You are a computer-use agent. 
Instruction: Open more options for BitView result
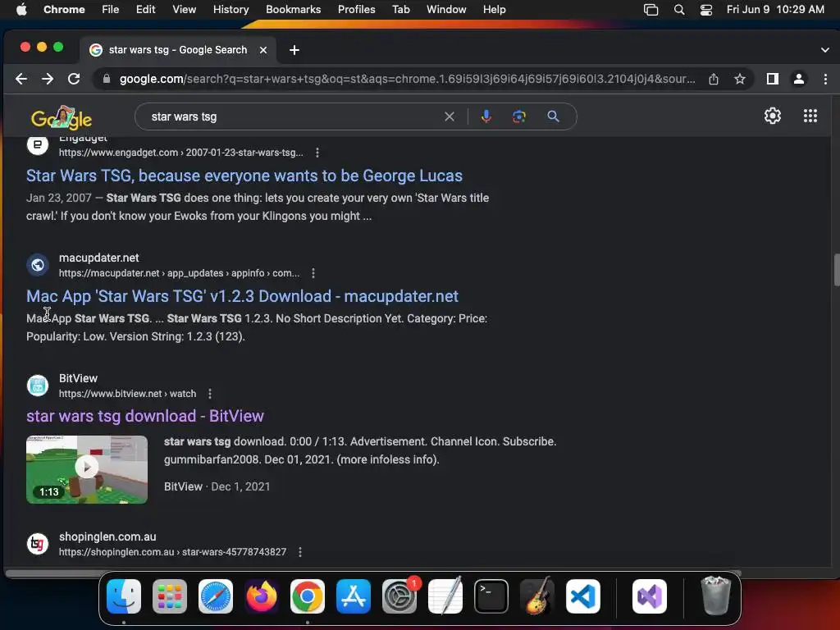[210, 394]
